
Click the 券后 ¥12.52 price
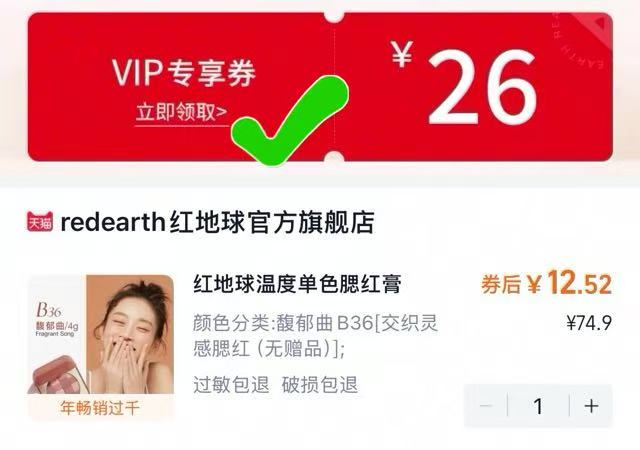pyautogui.click(x=547, y=283)
